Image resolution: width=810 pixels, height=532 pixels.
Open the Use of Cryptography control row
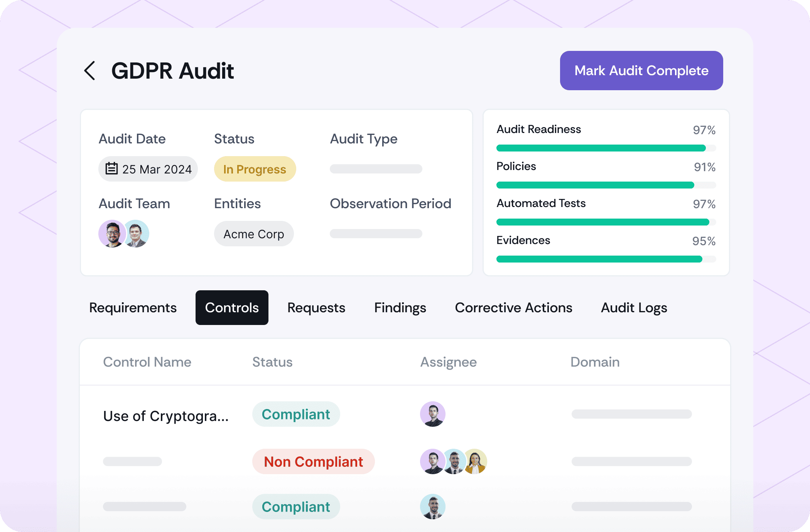166,416
